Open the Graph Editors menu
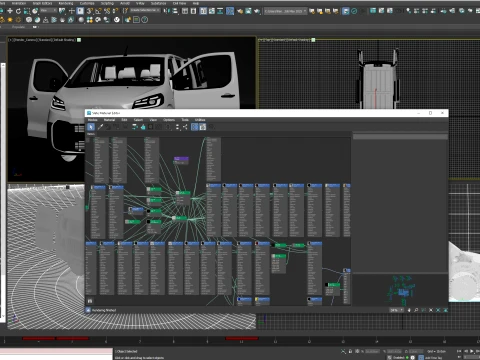 42,3
